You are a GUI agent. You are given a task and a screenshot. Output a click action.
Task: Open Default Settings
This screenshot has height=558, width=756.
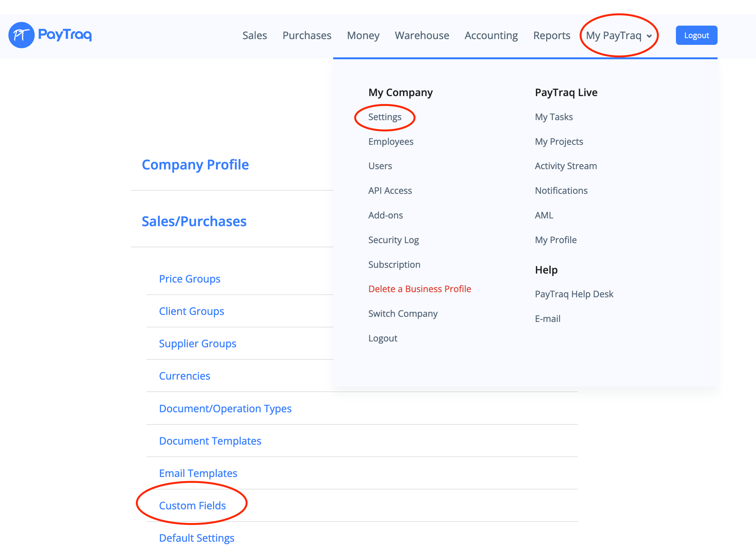pos(197,538)
